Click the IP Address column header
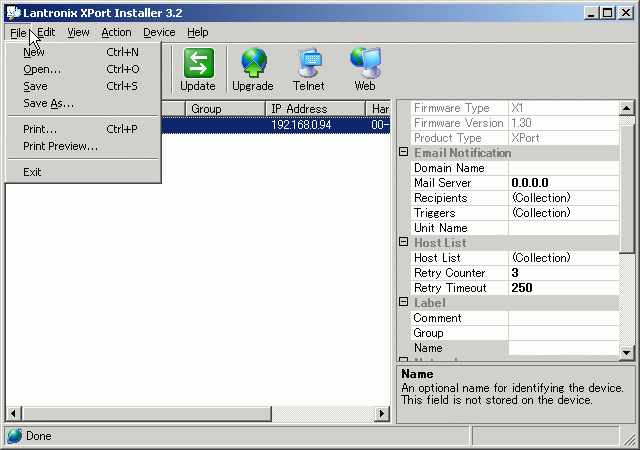Screen dimensions: 640x450 pyautogui.click(x=316, y=109)
